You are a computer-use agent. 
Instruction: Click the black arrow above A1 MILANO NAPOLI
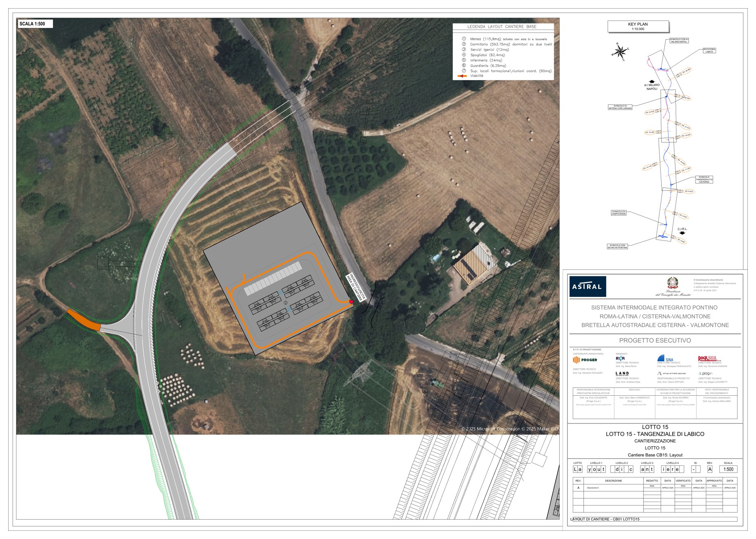click(652, 81)
